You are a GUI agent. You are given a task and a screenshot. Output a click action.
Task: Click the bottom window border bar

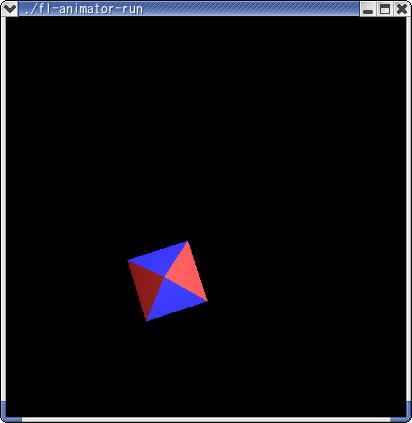coord(206,419)
